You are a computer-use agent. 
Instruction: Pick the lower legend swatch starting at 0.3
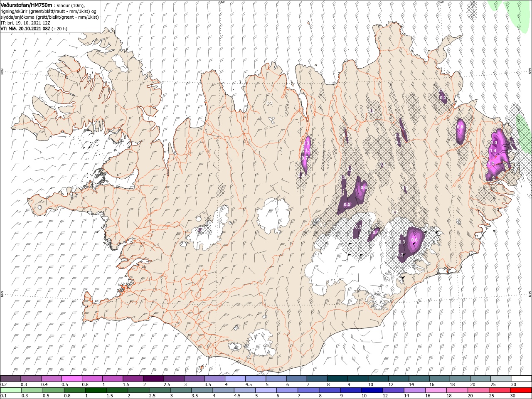32,390
